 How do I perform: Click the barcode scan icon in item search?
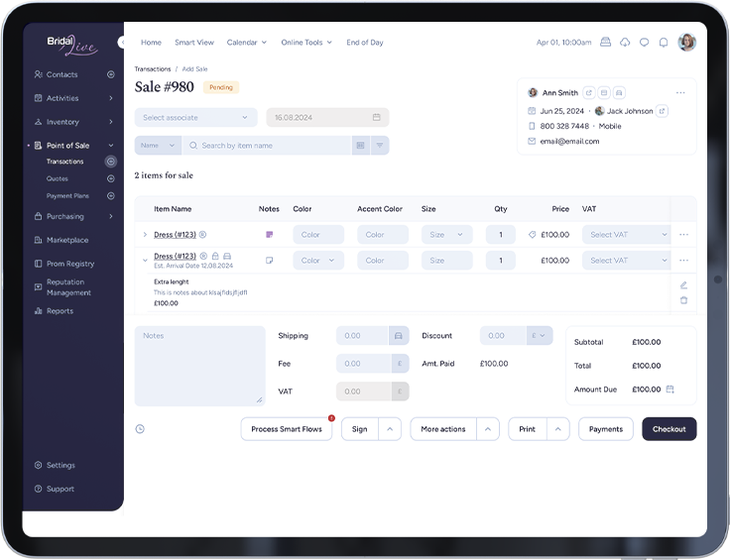coord(360,146)
